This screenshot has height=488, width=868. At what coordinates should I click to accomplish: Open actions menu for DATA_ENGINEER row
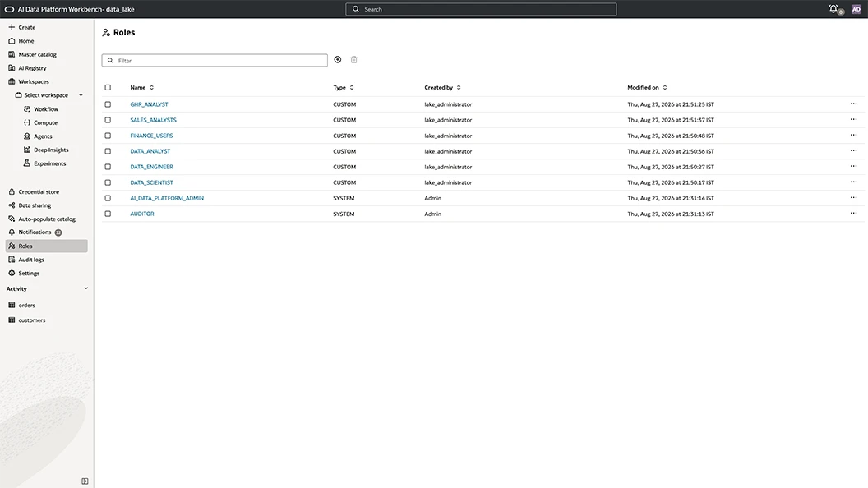pyautogui.click(x=853, y=166)
